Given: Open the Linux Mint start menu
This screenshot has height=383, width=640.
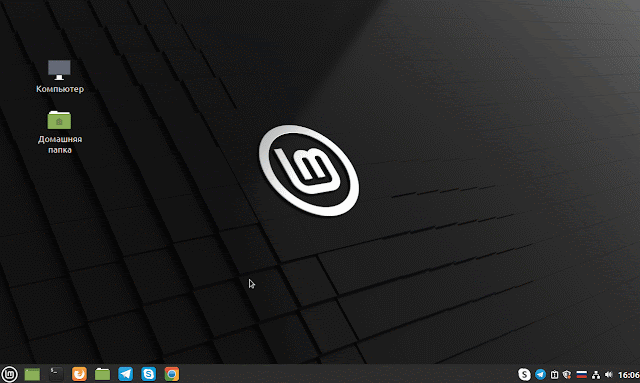Looking at the screenshot, I should pos(9,374).
